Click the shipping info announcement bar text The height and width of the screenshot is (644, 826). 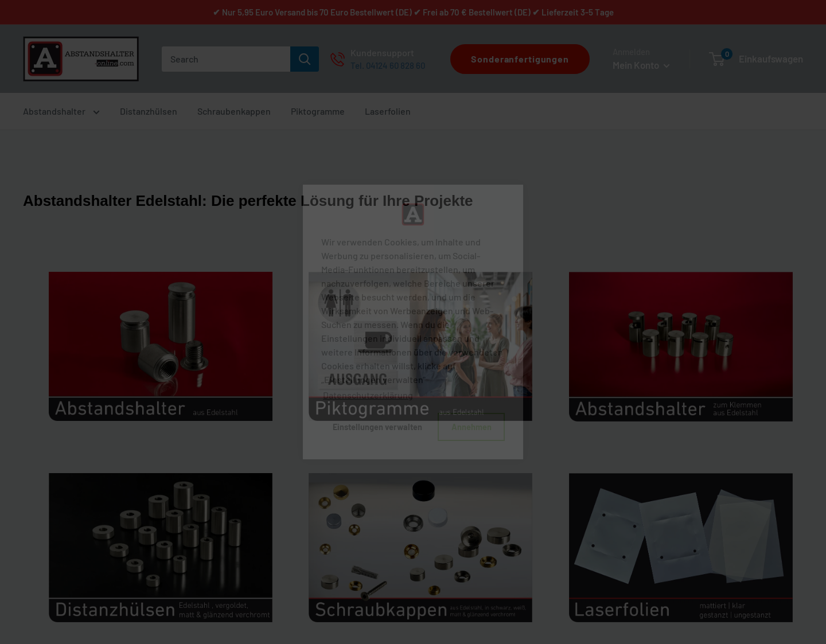[x=413, y=12]
